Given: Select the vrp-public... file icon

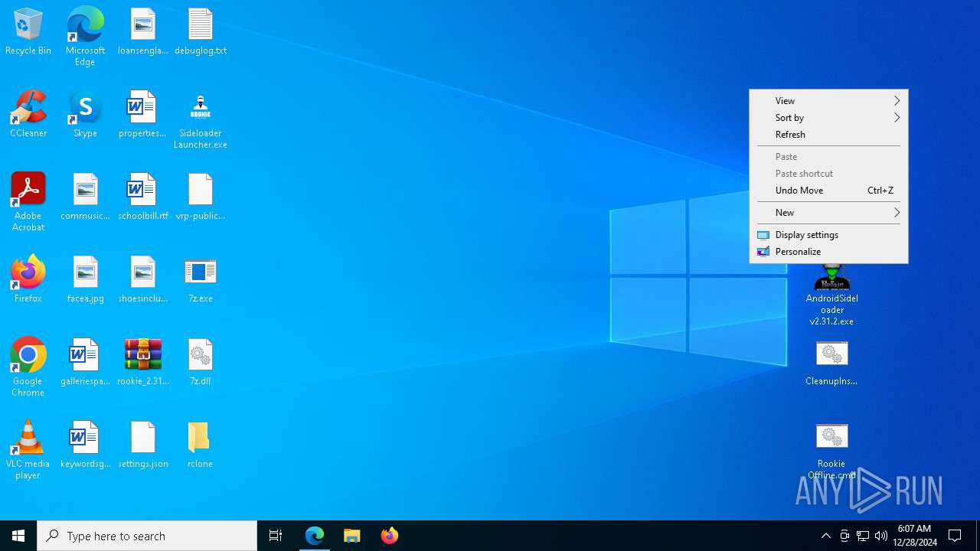Looking at the screenshot, I should coord(201,197).
